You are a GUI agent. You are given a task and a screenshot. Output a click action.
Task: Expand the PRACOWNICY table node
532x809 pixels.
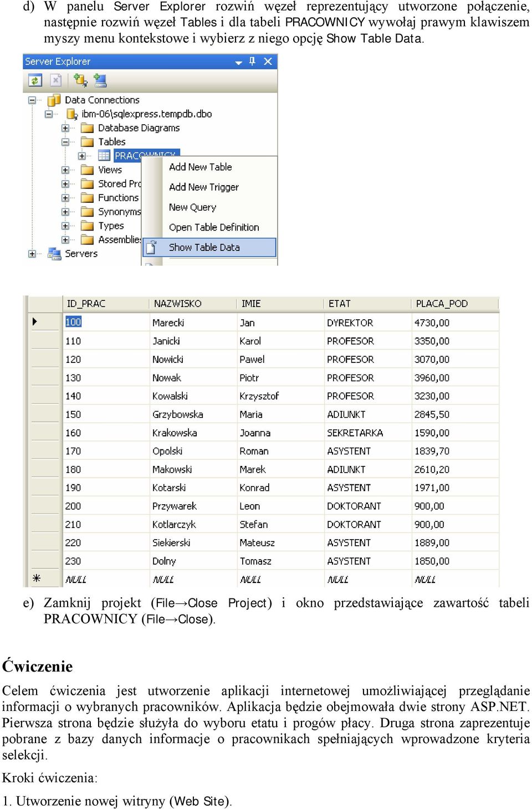click(x=82, y=156)
